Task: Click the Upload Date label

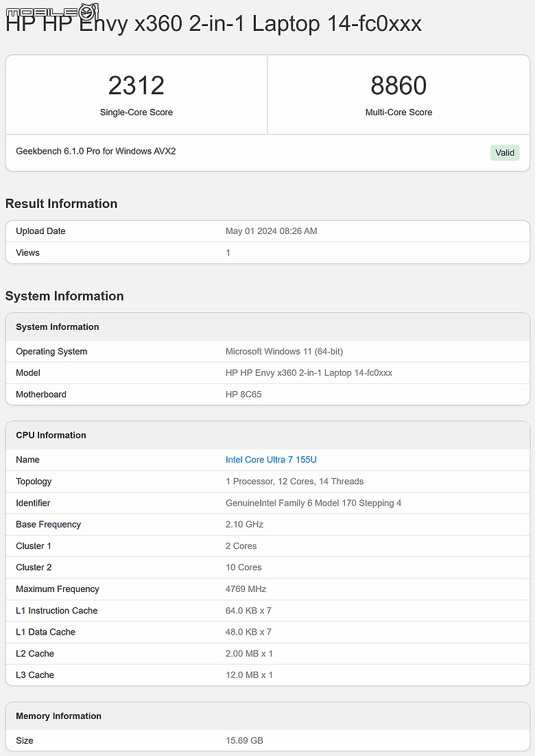Action: point(40,231)
